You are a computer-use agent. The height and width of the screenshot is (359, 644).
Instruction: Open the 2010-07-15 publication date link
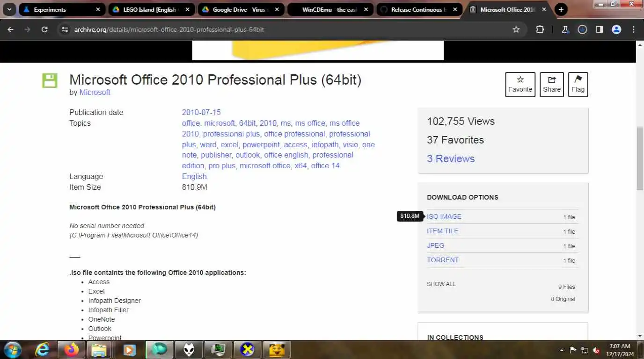click(201, 112)
